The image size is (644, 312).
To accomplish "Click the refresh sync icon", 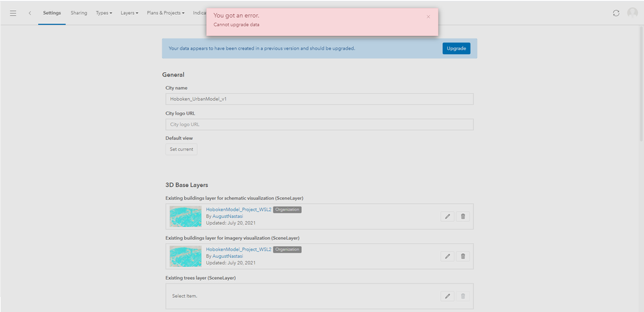I will pos(616,13).
